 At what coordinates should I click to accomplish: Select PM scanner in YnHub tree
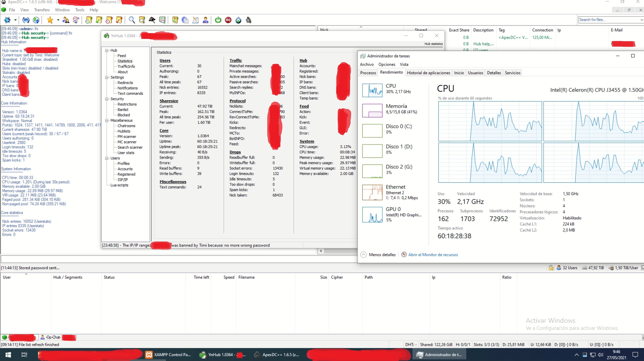pos(127,137)
